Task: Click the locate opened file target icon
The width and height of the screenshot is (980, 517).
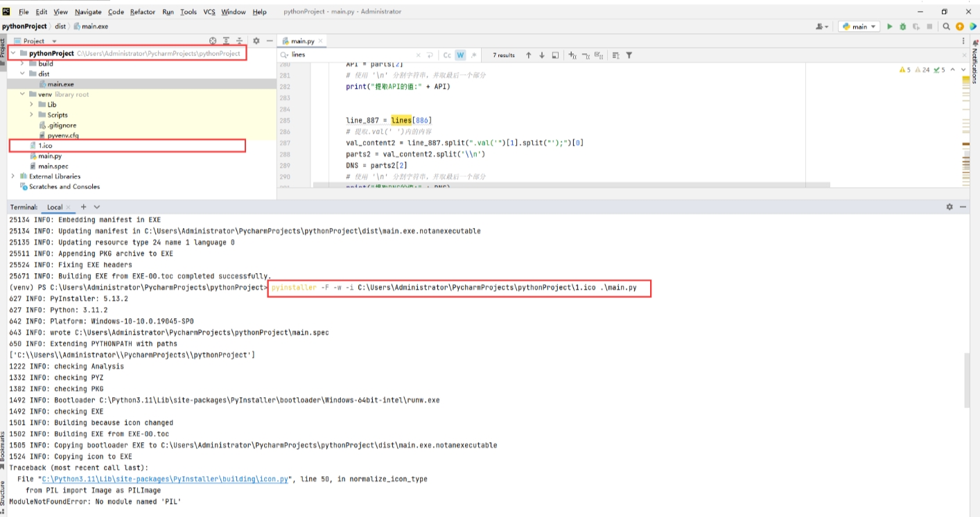Action: [x=213, y=41]
